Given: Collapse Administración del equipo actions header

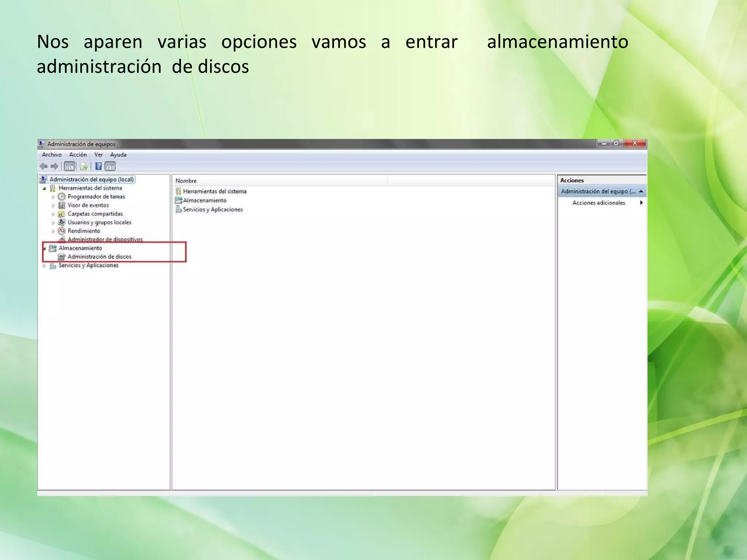Looking at the screenshot, I should pyautogui.click(x=641, y=191).
